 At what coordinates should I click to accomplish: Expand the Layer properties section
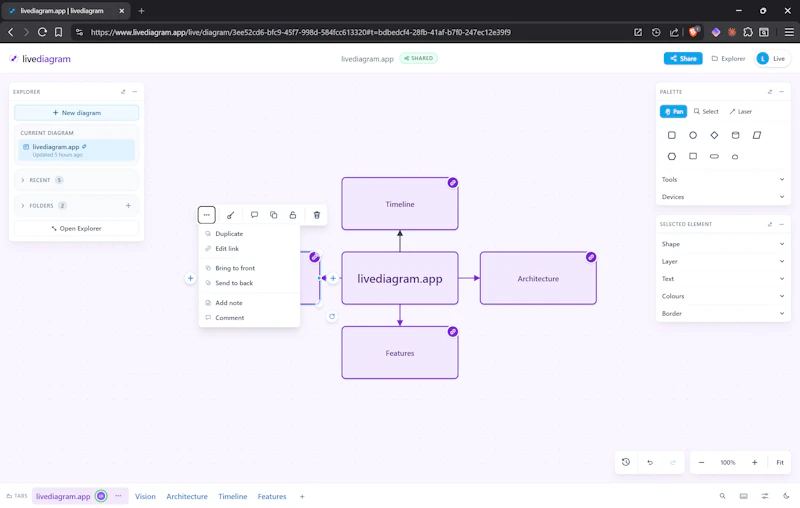(723, 262)
